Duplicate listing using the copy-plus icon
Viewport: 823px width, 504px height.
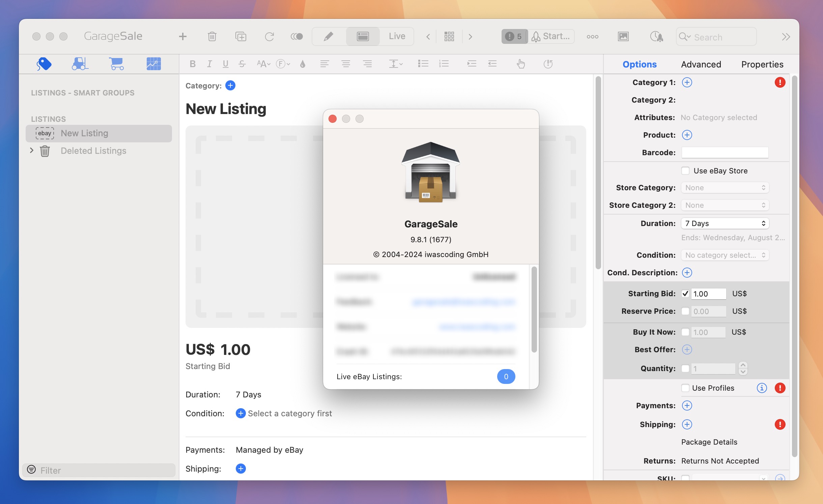(x=241, y=36)
